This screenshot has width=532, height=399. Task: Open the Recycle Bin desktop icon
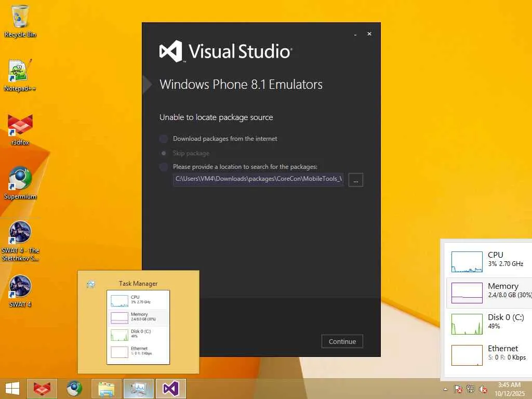click(x=20, y=21)
